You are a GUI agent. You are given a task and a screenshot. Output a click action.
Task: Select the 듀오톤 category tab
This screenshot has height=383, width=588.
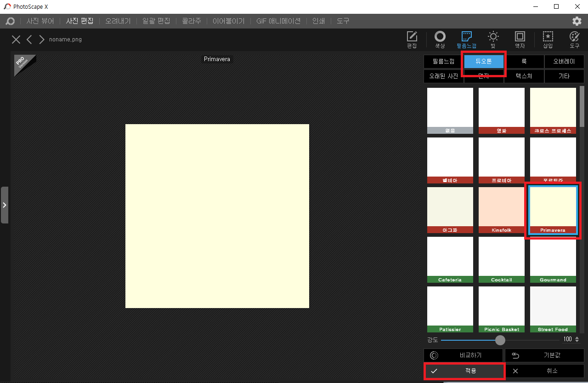tap(484, 61)
